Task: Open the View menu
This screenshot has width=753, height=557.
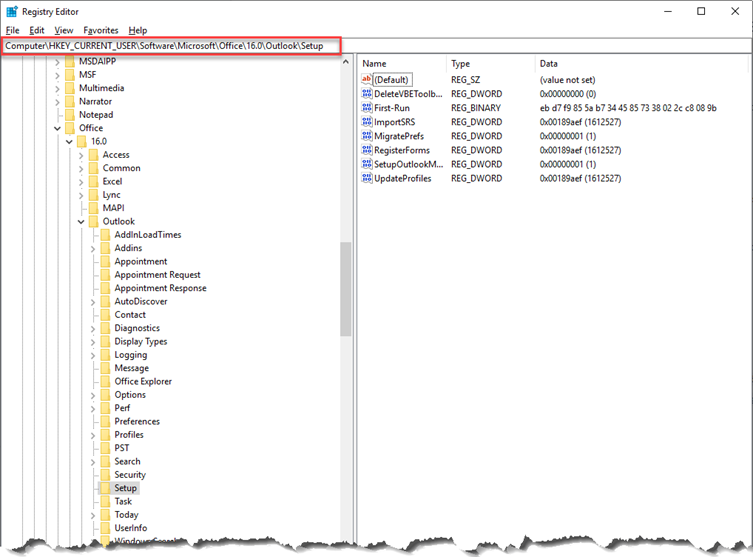Action: [63, 30]
